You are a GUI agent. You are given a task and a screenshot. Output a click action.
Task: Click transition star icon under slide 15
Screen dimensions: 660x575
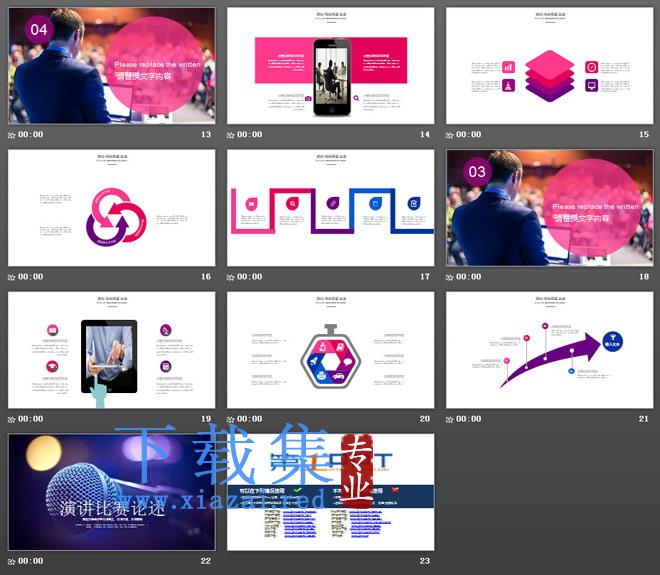click(x=450, y=135)
